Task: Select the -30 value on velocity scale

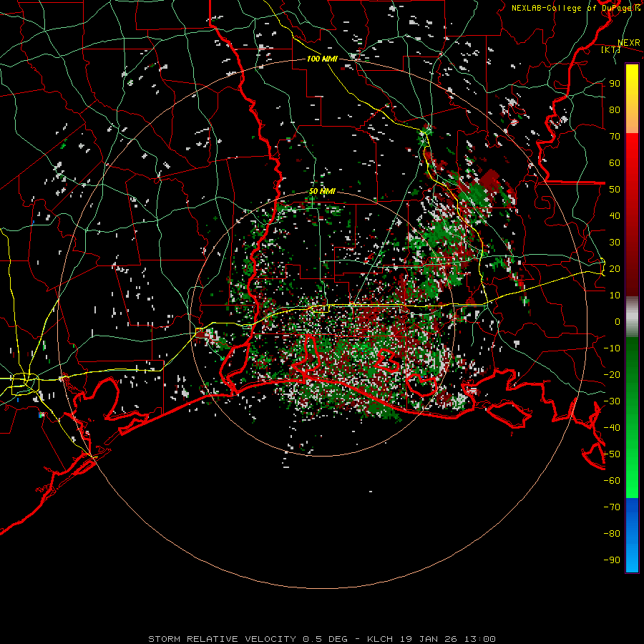Action: tap(612, 401)
